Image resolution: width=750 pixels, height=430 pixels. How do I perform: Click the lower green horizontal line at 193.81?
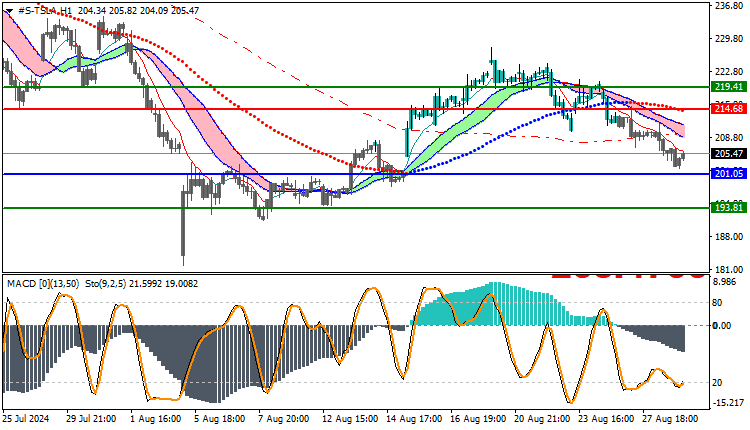[x=356, y=208]
